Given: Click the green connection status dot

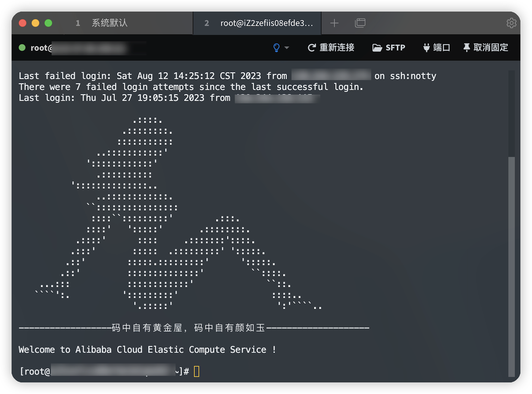Looking at the screenshot, I should [x=22, y=48].
